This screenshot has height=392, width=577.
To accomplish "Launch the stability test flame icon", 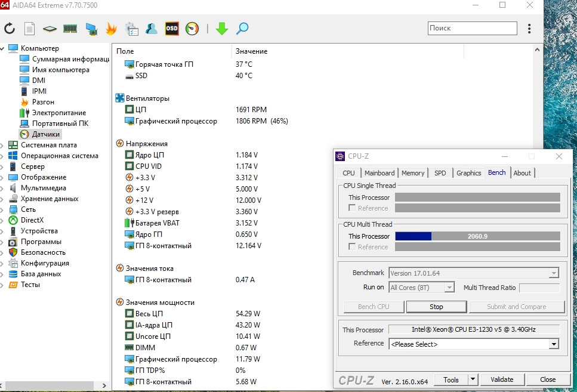I will tap(111, 29).
